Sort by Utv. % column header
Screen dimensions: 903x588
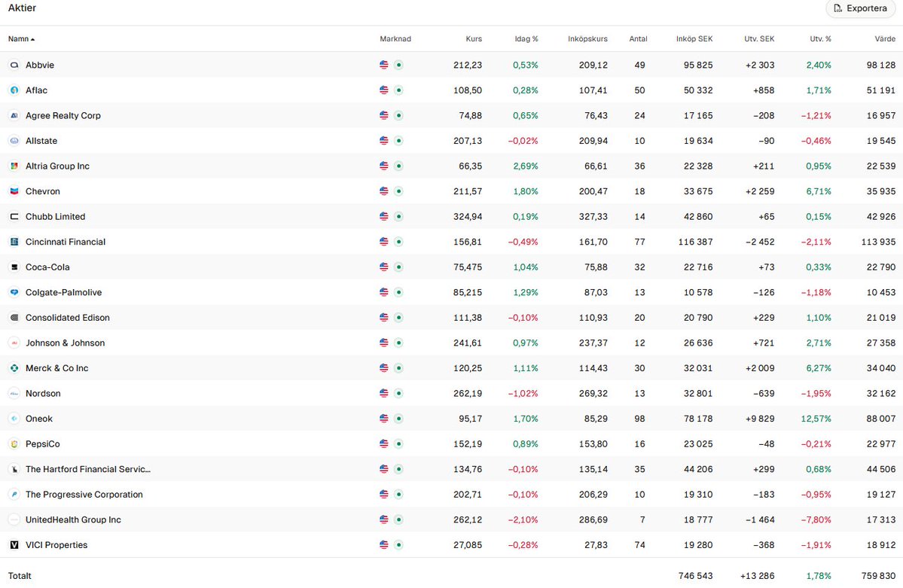[820, 39]
